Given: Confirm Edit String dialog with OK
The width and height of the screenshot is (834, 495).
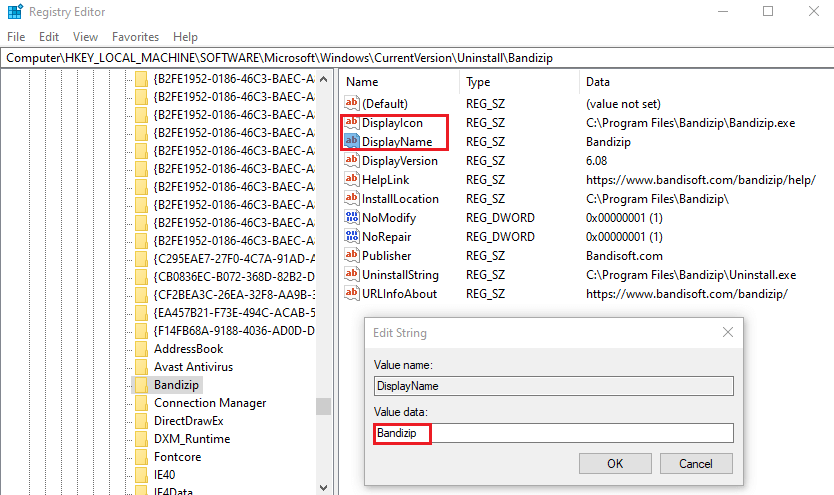Looking at the screenshot, I should (x=615, y=464).
